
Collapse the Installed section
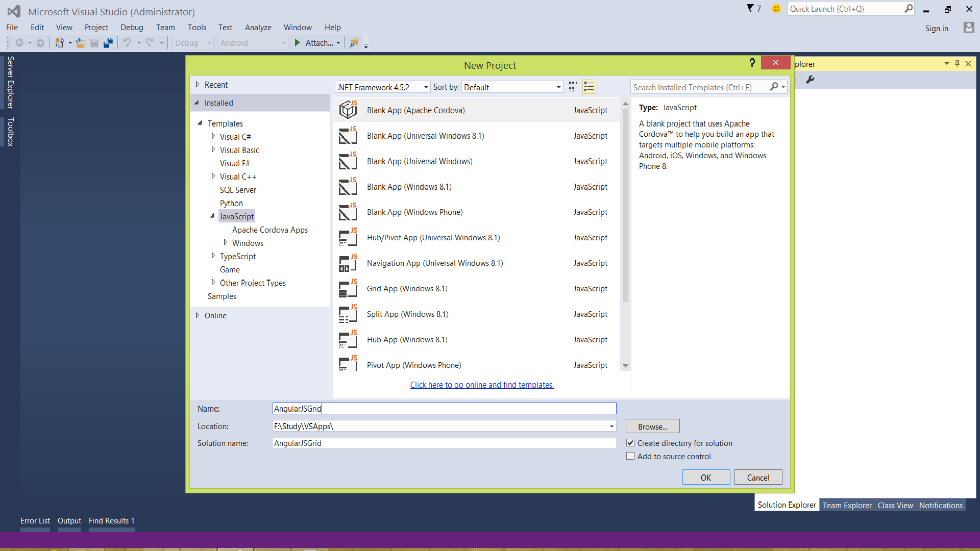pos(197,103)
